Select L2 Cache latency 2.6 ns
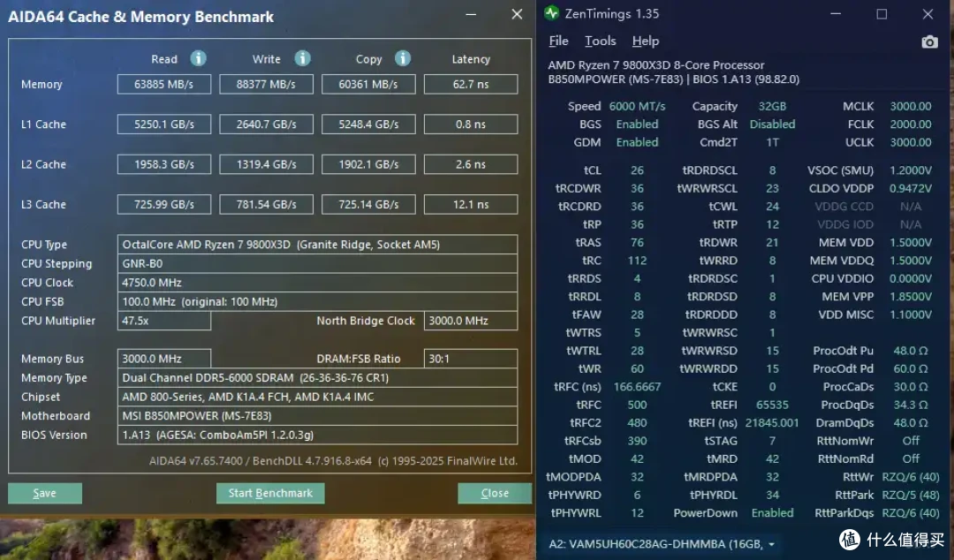 [x=471, y=164]
